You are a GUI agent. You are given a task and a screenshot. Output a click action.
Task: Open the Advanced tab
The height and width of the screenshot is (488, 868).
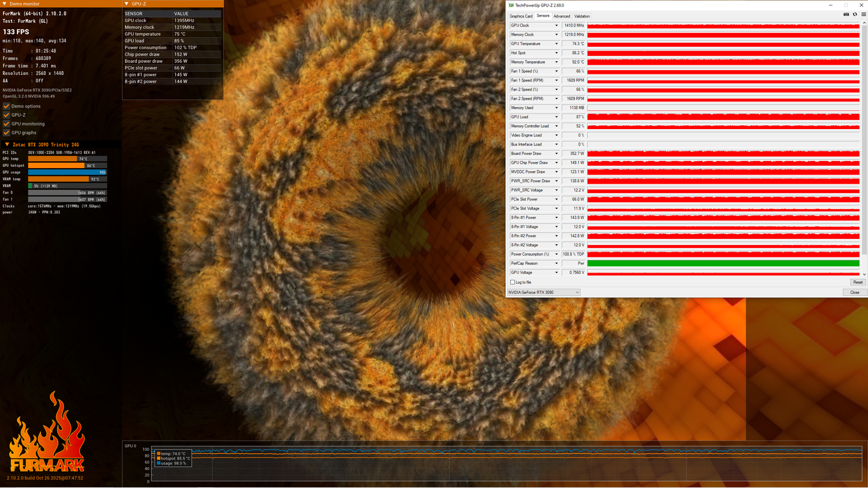(562, 16)
